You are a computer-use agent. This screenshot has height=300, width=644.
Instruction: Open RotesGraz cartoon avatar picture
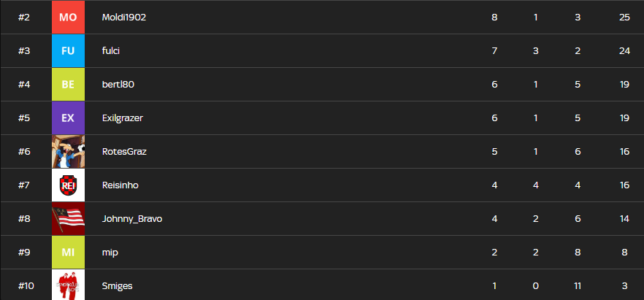point(68,151)
